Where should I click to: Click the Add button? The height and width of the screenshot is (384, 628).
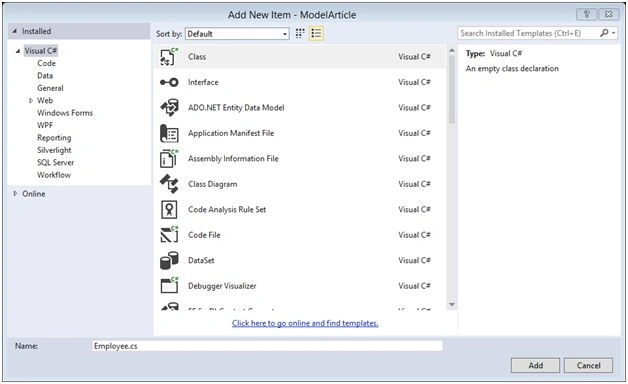coord(535,365)
